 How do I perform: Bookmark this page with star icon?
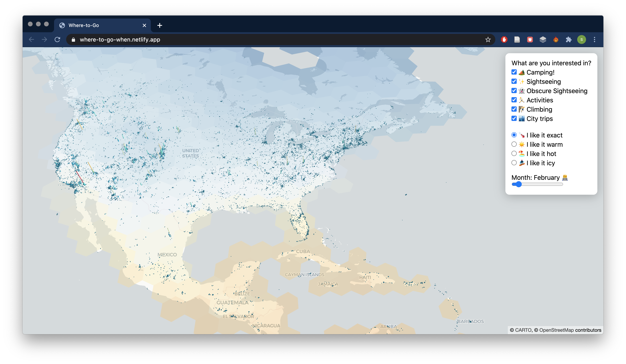488,40
